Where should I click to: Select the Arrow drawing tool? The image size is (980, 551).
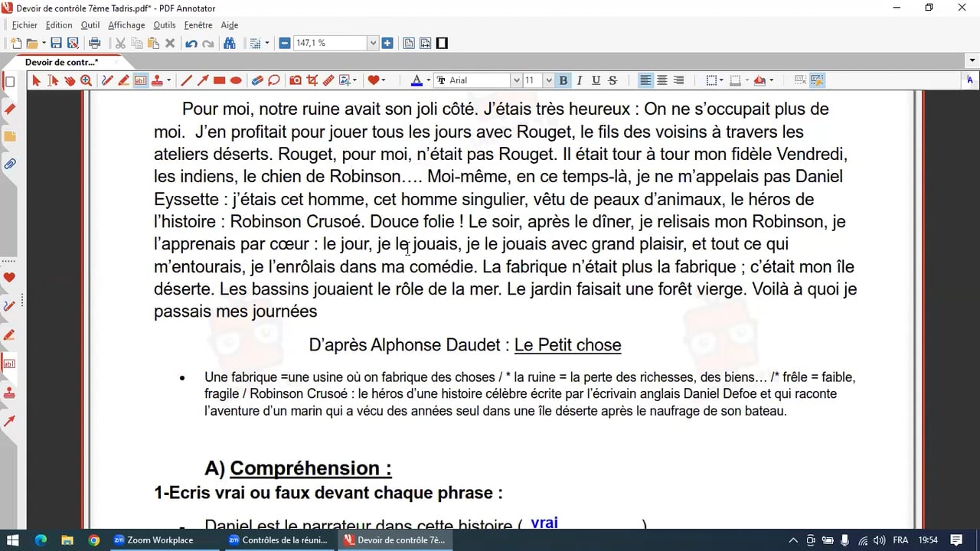coord(203,80)
